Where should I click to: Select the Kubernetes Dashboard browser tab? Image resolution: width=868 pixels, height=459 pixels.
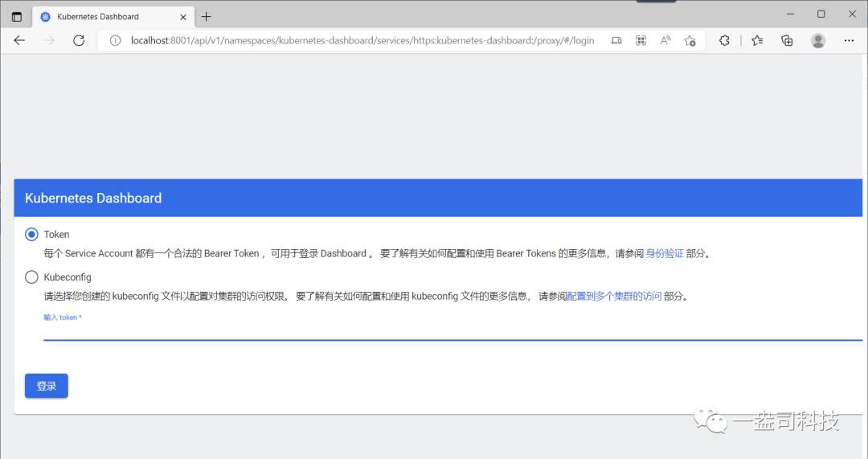click(x=113, y=17)
